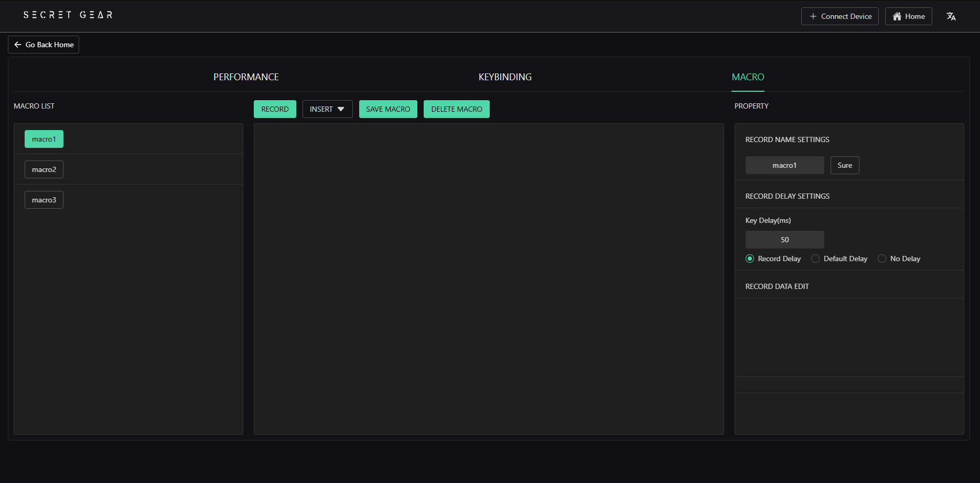Pick macro3 in the macro list
Image resolution: width=980 pixels, height=483 pixels.
pos(44,200)
